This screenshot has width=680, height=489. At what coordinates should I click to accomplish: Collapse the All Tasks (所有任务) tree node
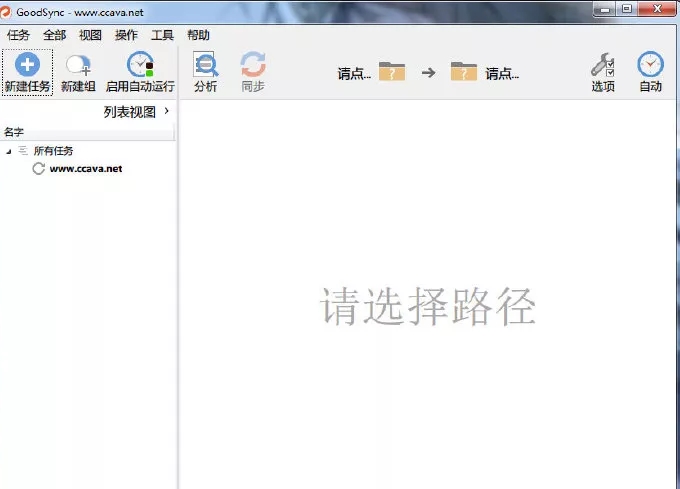coord(9,151)
